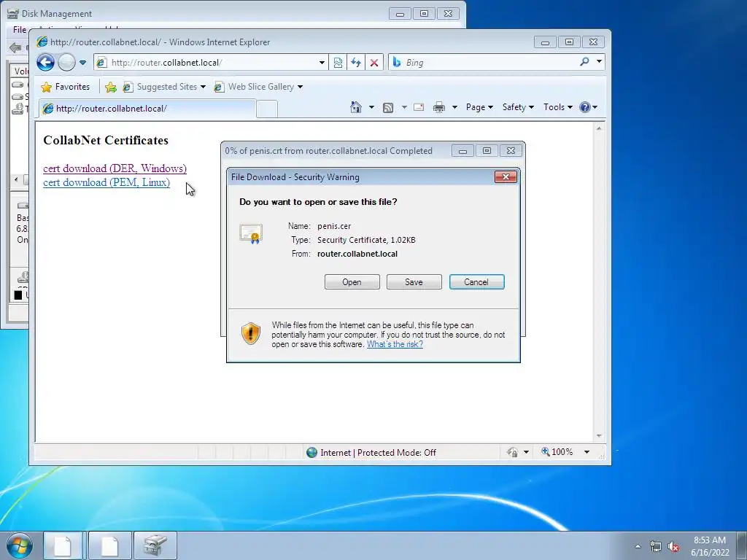Click the Internet zone globe icon in status bar
Image resolution: width=747 pixels, height=560 pixels.
click(312, 452)
